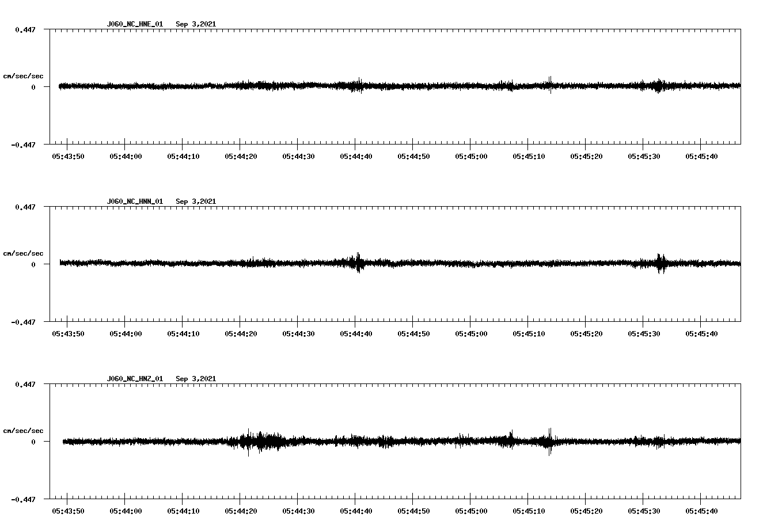Screen dimensions: 782x532
Task: Select the 05:44:00 time label under HNE plot
Action: tap(126, 157)
